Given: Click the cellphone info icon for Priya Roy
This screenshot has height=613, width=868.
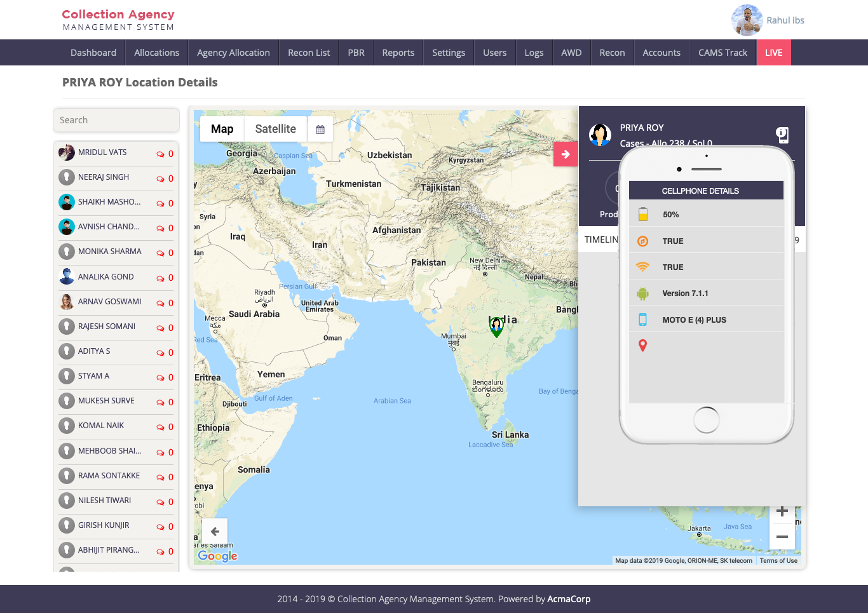Looking at the screenshot, I should [x=782, y=135].
